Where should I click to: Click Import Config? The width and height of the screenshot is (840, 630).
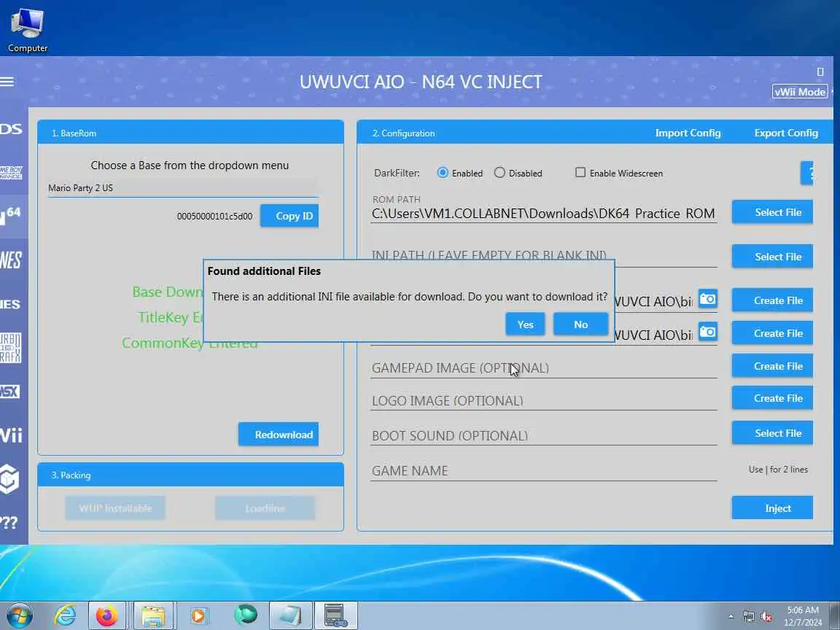[x=688, y=133]
